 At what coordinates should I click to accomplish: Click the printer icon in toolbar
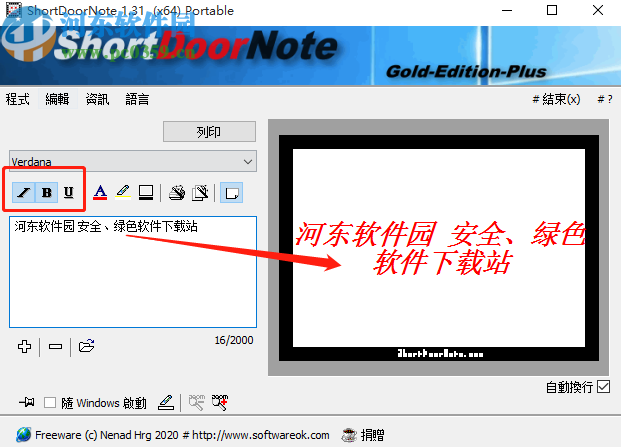(177, 192)
